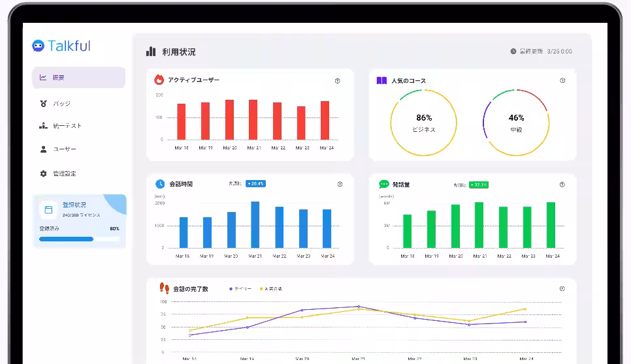The image size is (631, 364).
Task: Toggle the yellow AI英会話 legend series
Action: point(271,288)
